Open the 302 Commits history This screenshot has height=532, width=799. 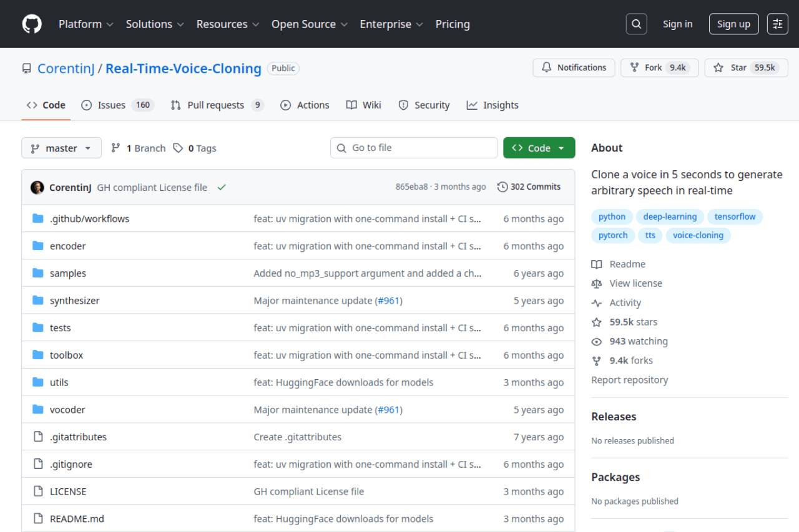pos(529,187)
